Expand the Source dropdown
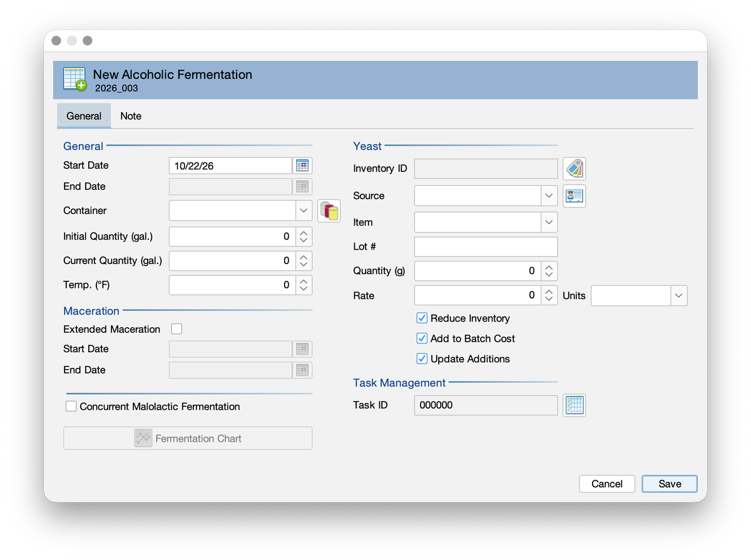 pos(549,196)
